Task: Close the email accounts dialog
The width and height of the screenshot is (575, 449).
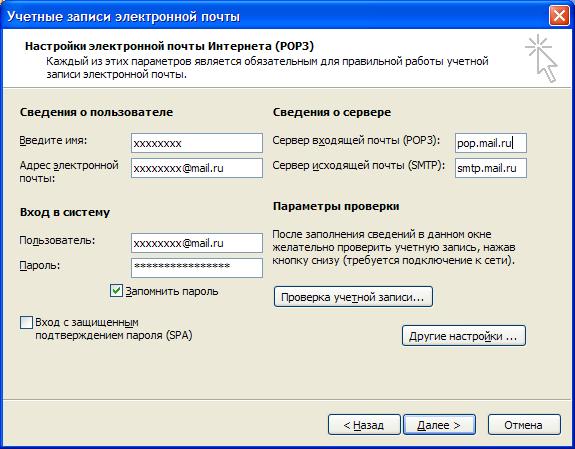Action: click(559, 16)
